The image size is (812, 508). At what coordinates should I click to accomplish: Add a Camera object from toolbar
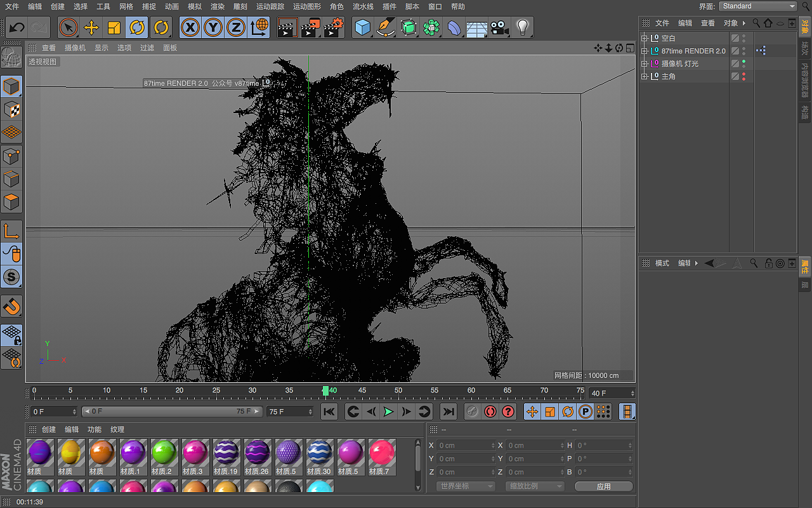[499, 28]
